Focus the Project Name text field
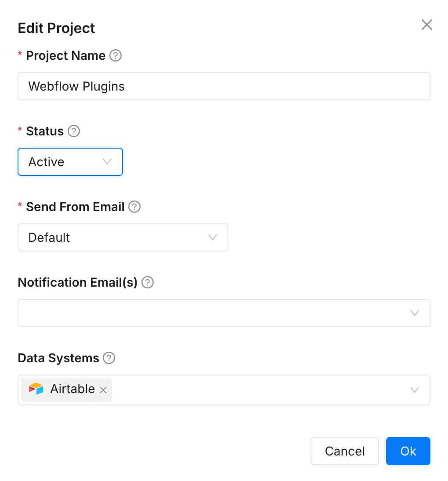The image size is (448, 481). tap(224, 87)
